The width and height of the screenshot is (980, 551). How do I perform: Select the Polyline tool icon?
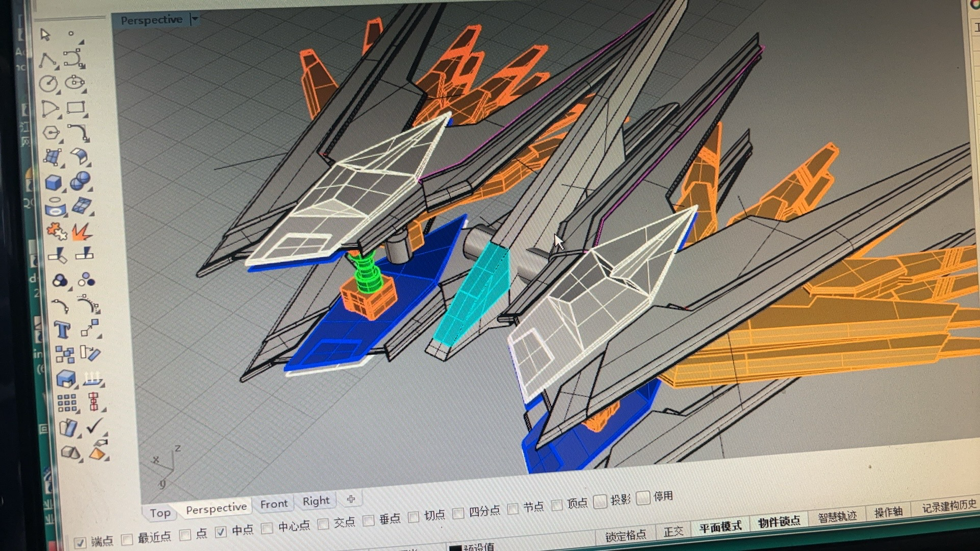click(x=47, y=60)
